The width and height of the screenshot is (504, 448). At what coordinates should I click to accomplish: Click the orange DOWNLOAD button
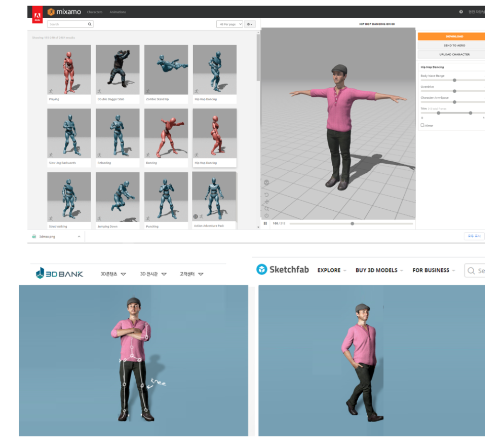tap(453, 36)
